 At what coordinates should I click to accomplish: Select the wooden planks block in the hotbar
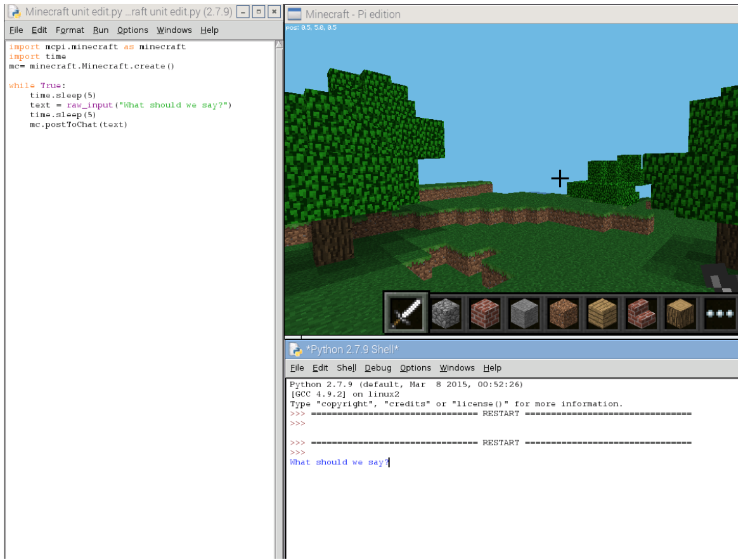click(x=602, y=314)
